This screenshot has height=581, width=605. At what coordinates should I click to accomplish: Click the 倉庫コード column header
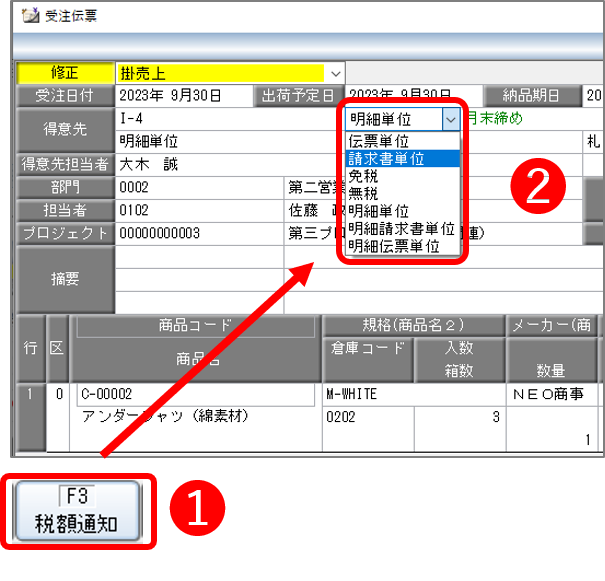(x=368, y=360)
